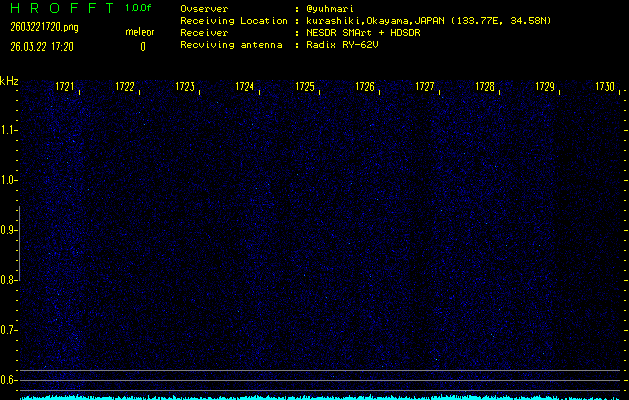Click the 1724 time marker
Viewport: 629px width, 400px height.
245,87
